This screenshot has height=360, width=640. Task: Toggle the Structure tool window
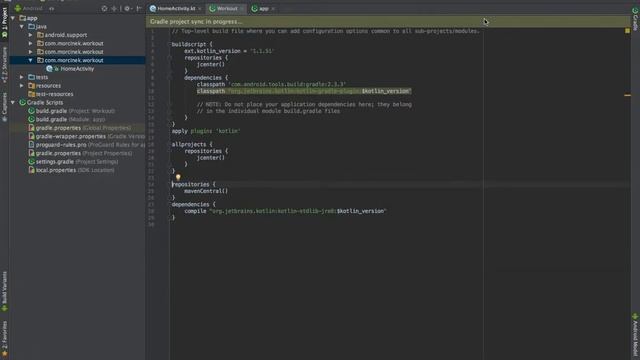[x=4, y=64]
